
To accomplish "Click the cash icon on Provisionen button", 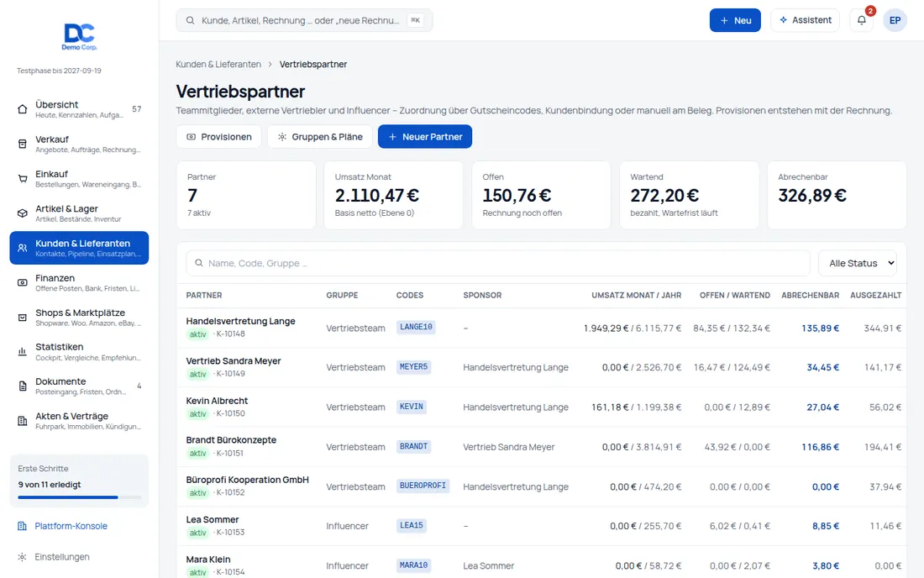I will (x=191, y=137).
